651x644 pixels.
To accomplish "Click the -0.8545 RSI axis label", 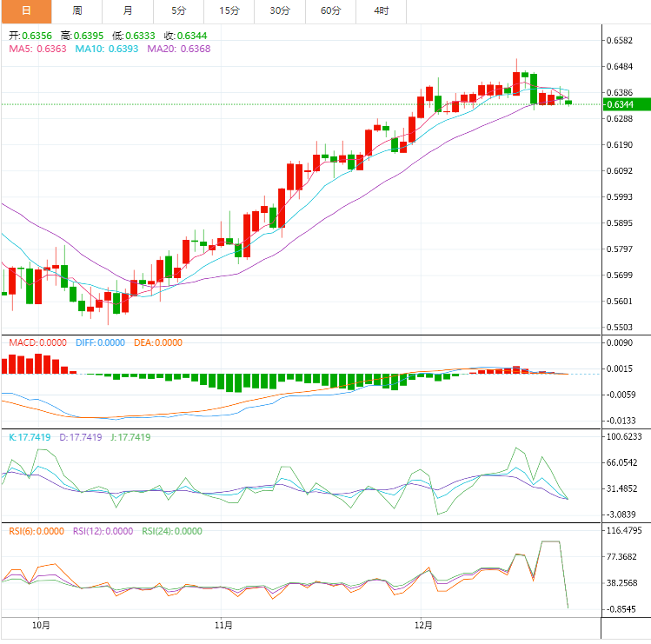I will [x=620, y=609].
